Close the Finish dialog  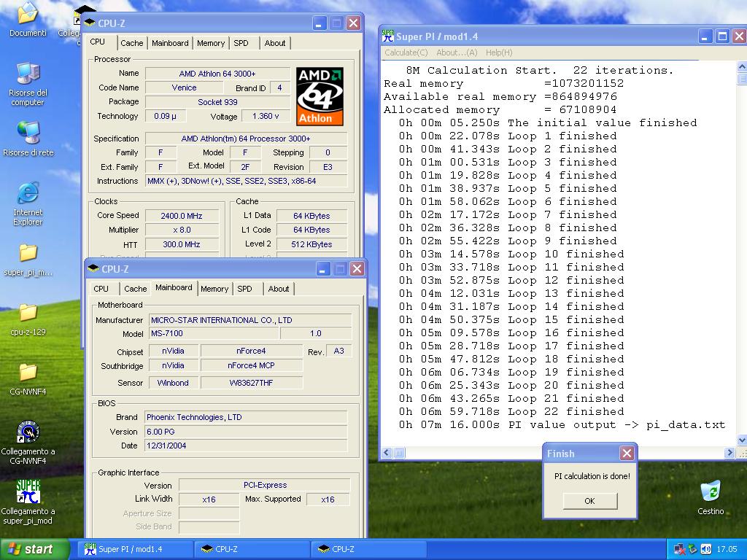coord(627,454)
